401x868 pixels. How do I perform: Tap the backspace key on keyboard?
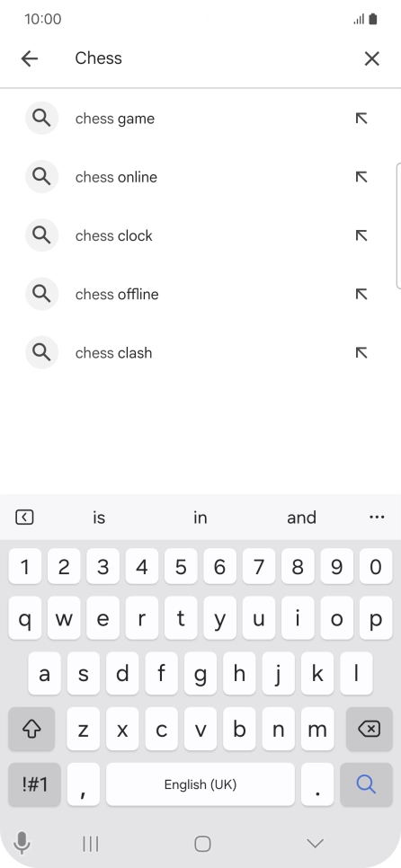369,729
